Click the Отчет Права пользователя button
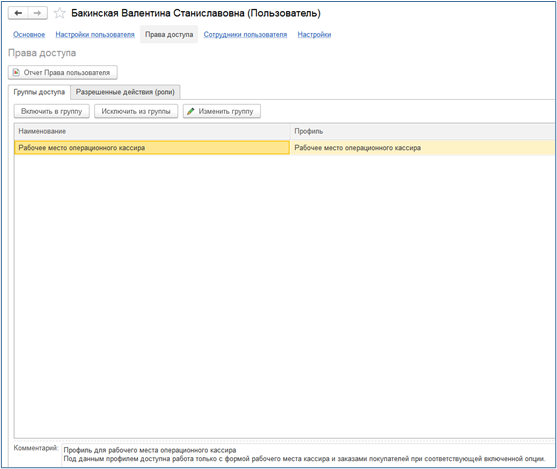The height and width of the screenshot is (469, 557). [x=63, y=72]
